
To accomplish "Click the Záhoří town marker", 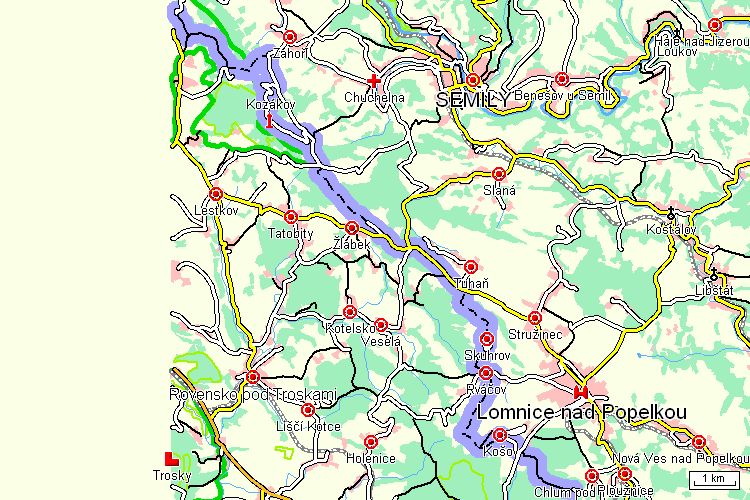I will [x=290, y=37].
